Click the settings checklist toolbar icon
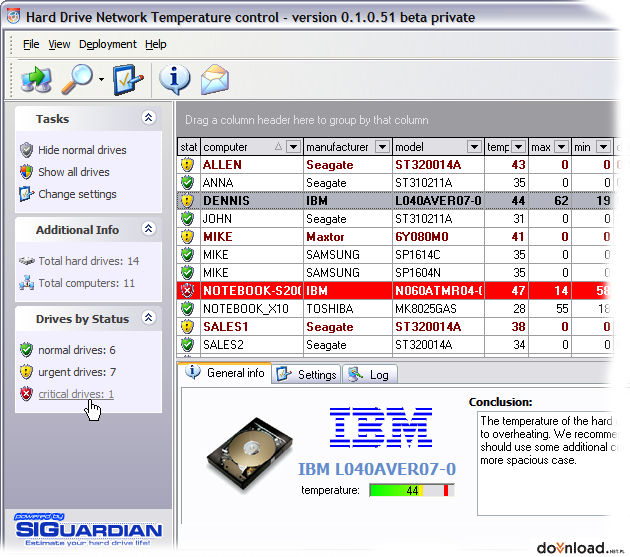Viewport: 630px width, 557px height. [128, 79]
